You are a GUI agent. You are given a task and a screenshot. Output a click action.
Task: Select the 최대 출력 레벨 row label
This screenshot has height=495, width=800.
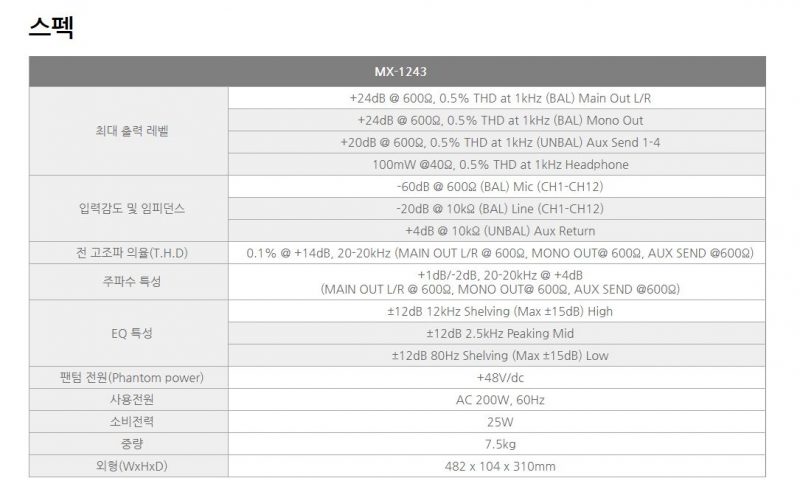[x=129, y=131]
